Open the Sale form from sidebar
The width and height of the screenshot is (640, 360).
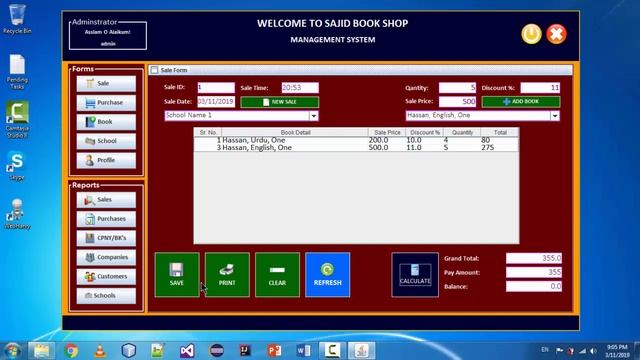[106, 83]
